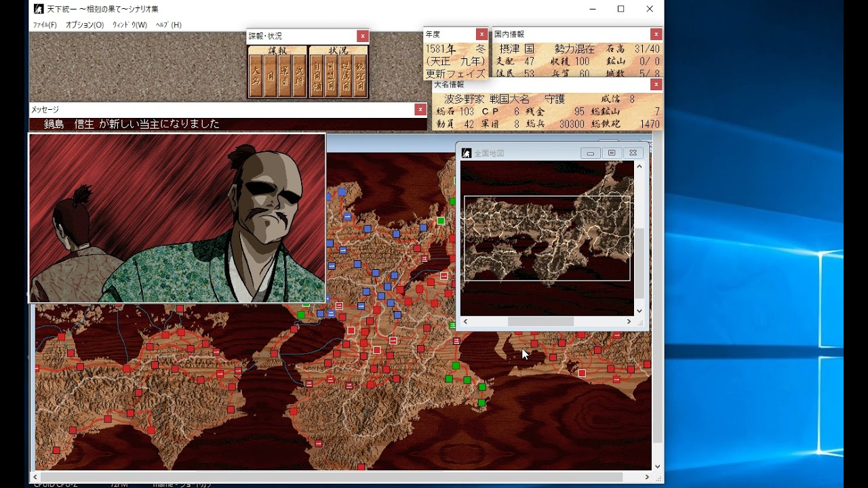The image size is (868, 488).
Task: Close the 国内情報 panel
Action: [656, 34]
